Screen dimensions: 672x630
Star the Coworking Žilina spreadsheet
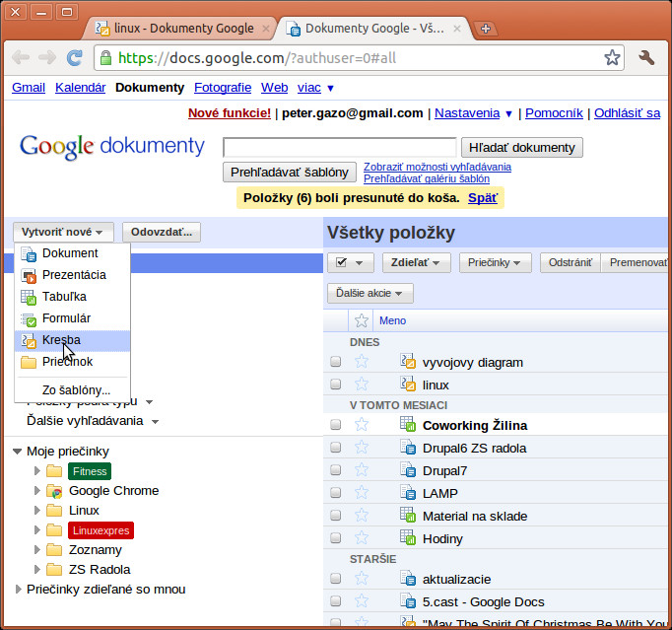click(x=362, y=425)
